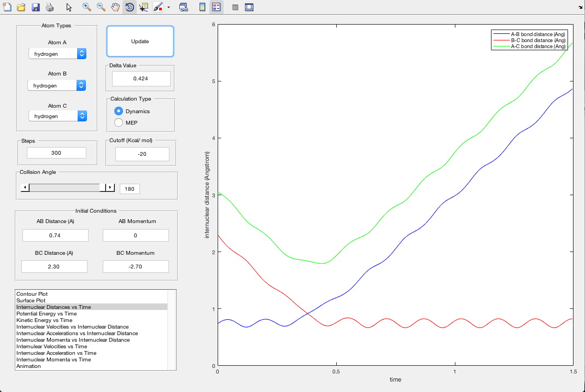Enable the Rotate 3D tool
The width and height of the screenshot is (585, 392).
click(130, 7)
